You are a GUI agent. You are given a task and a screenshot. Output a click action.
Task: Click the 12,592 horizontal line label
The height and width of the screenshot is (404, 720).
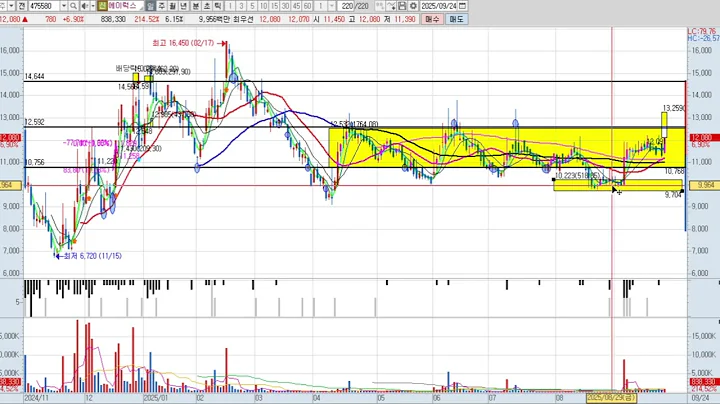34,122
